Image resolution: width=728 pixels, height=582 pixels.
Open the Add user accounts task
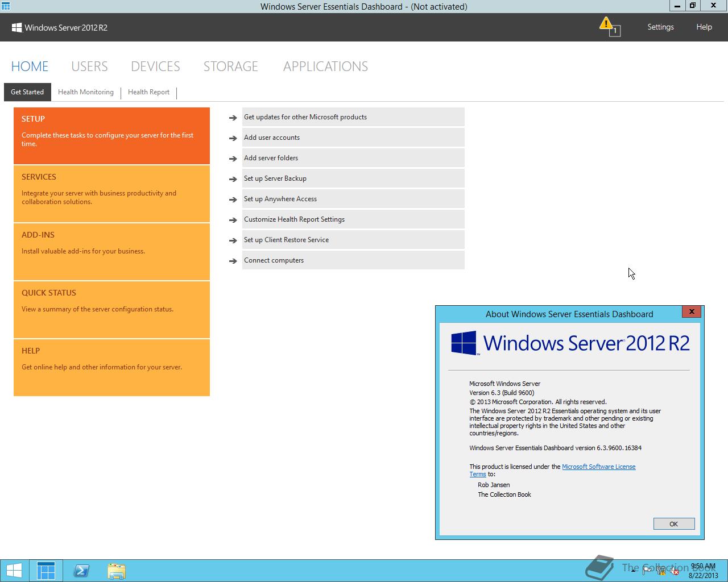point(353,138)
